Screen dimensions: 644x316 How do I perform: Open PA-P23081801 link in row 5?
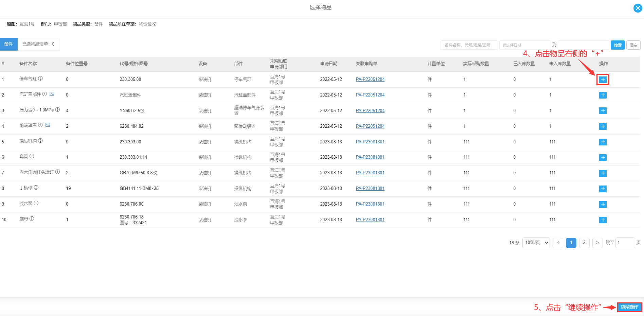pos(370,142)
